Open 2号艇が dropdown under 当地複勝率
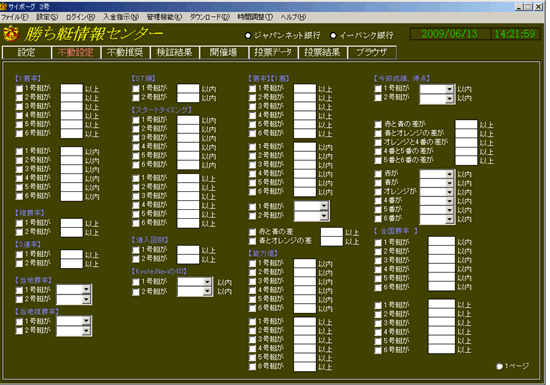The width and height of the screenshot is (550, 385). click(86, 331)
